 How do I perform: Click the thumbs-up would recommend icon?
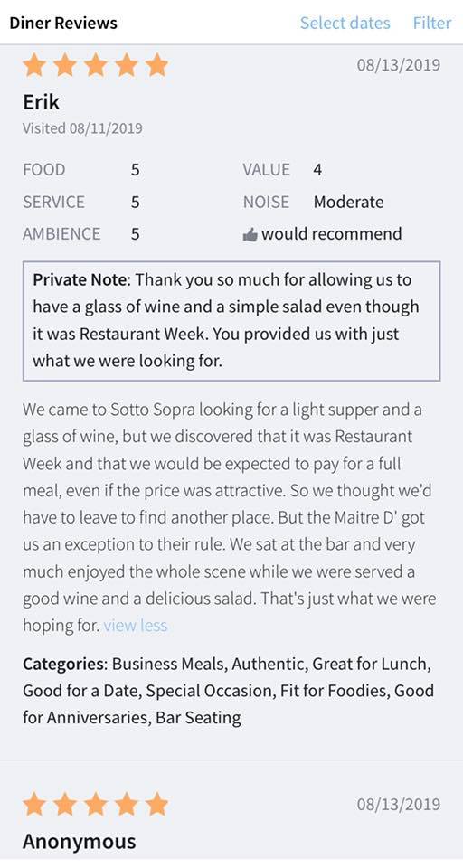coord(250,235)
